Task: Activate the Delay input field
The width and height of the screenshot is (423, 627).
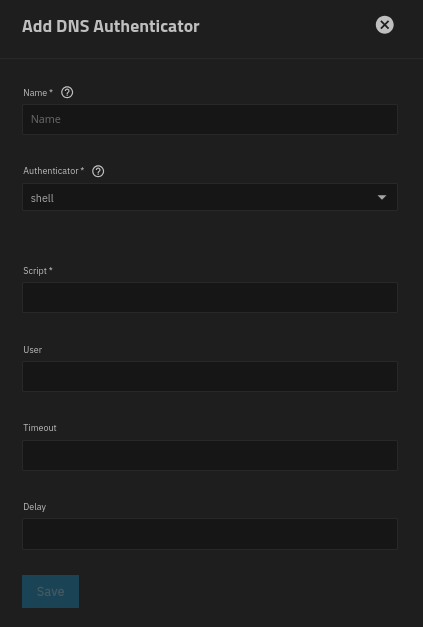Action: pos(210,534)
